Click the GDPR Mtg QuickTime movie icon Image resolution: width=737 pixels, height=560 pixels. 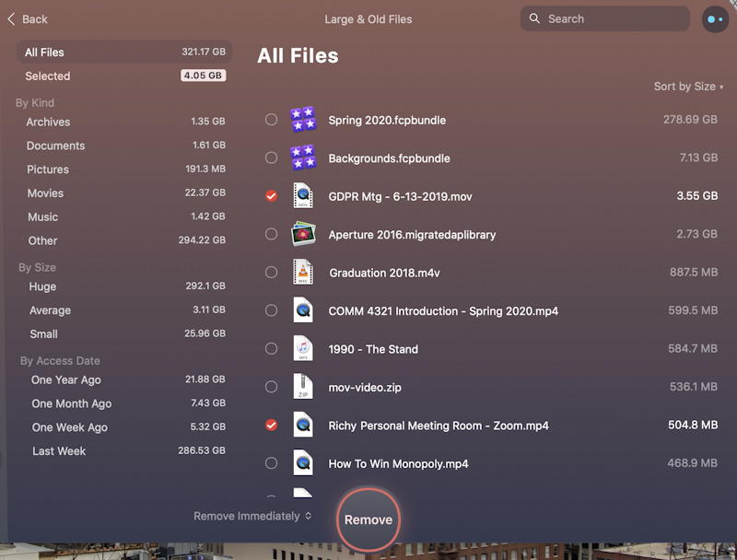(303, 195)
